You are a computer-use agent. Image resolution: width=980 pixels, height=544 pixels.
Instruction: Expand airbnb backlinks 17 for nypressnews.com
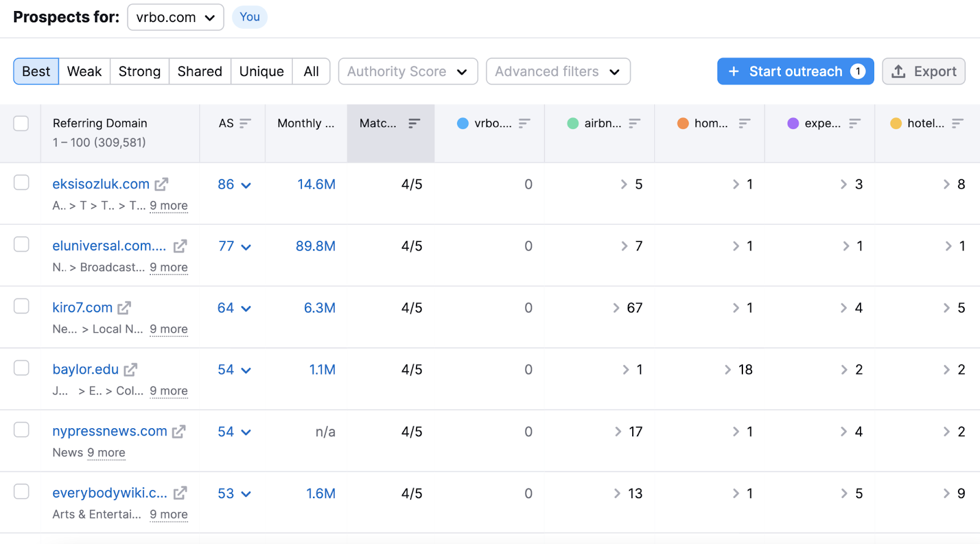tap(629, 432)
